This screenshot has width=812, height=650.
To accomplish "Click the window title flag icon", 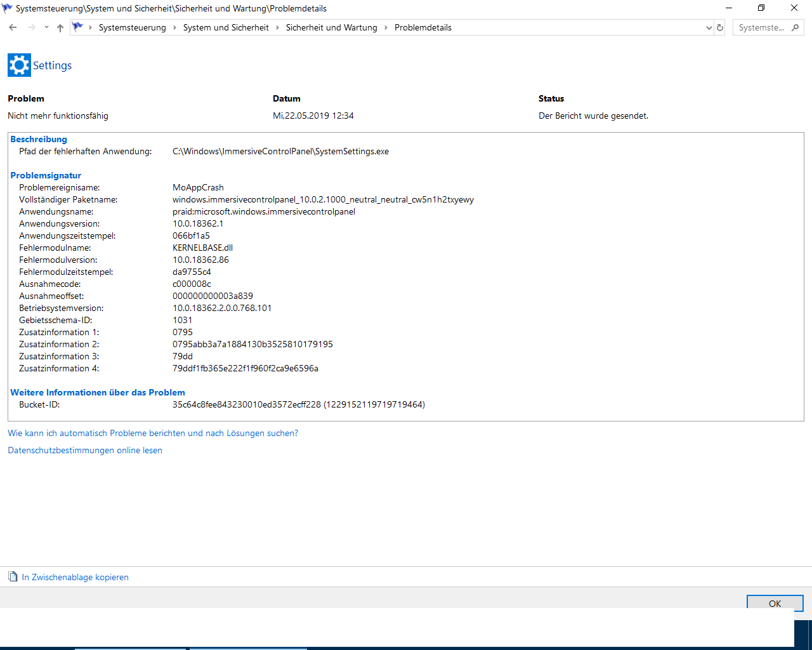I will click(x=8, y=8).
